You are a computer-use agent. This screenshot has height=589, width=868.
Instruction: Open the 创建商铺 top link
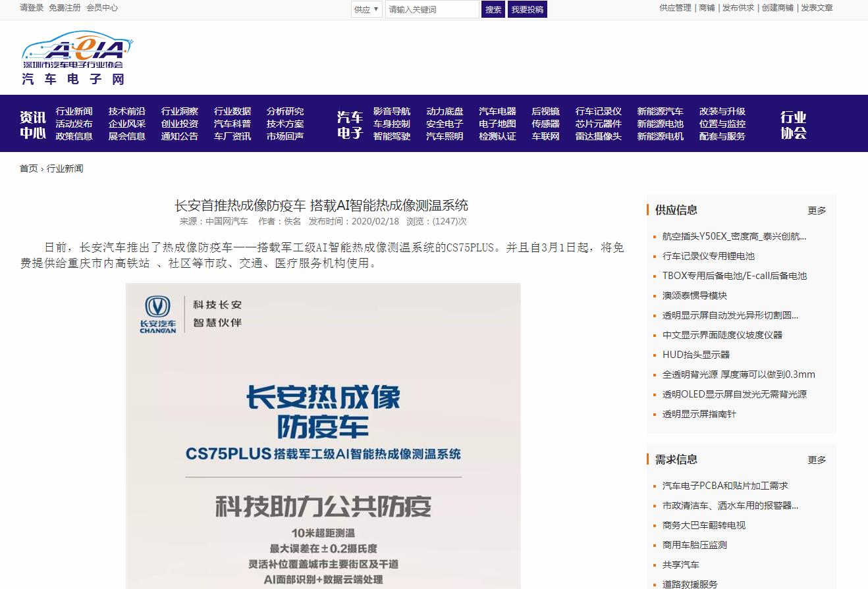point(778,8)
